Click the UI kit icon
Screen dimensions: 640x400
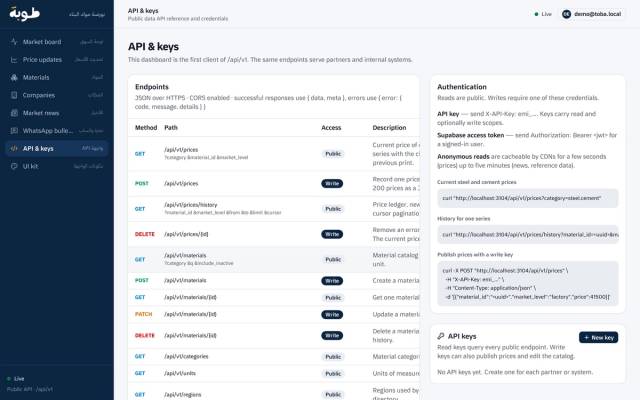[x=14, y=166]
